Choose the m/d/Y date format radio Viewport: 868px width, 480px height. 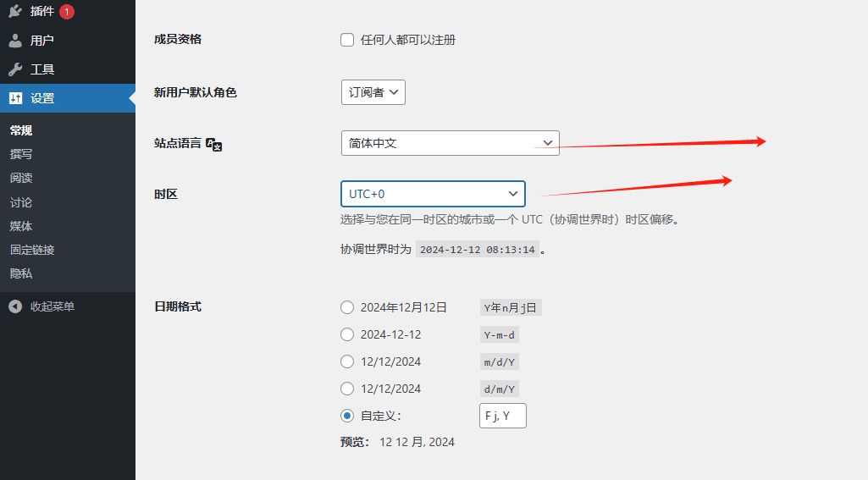(x=347, y=361)
